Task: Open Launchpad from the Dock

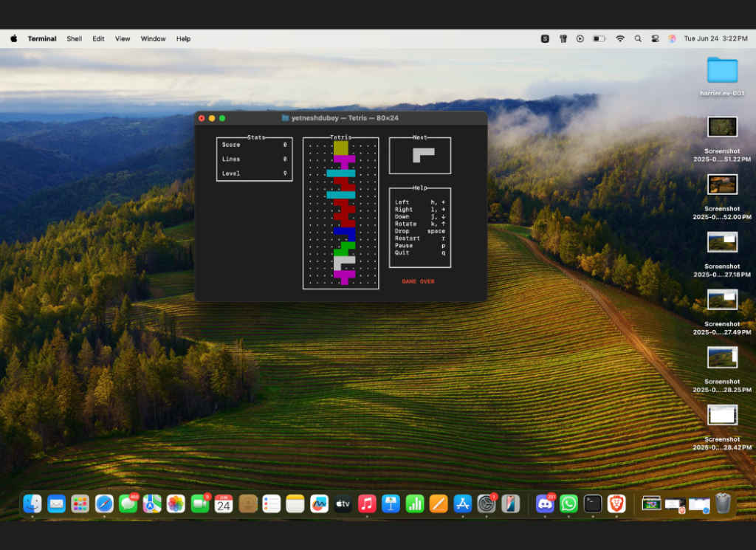Action: (80, 504)
